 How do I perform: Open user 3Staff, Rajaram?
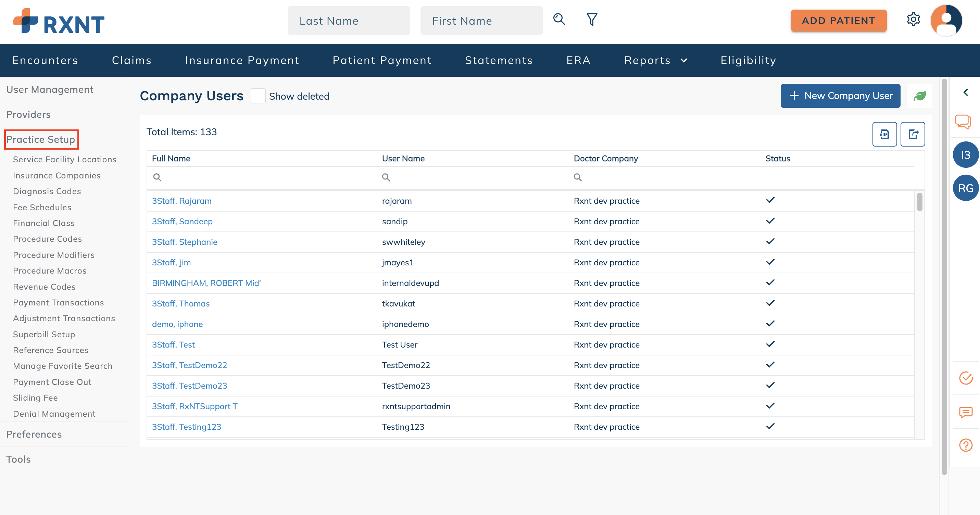point(181,201)
